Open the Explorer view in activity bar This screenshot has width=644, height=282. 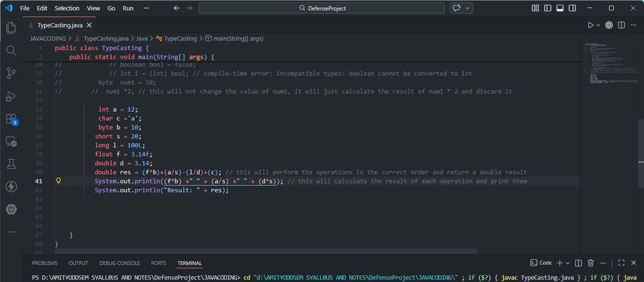(x=11, y=27)
